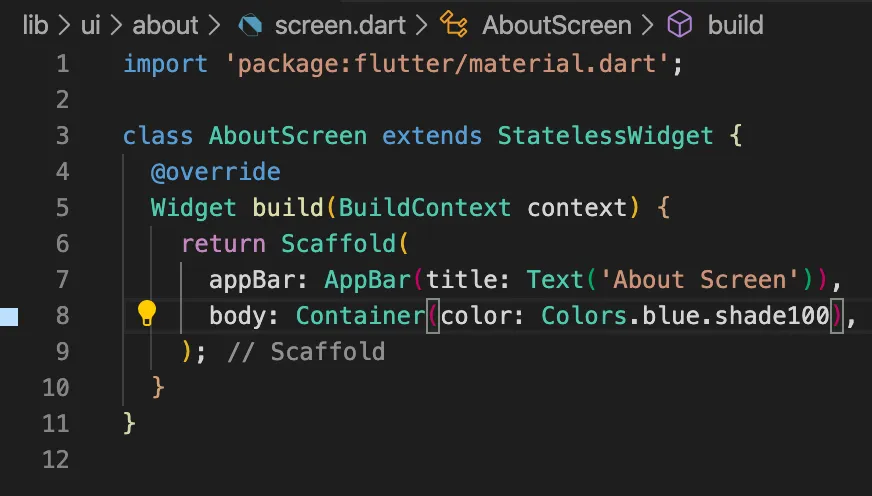872x496 pixels.
Task: Open the AboutScreen breadcrumb symbol list
Action: click(x=557, y=25)
